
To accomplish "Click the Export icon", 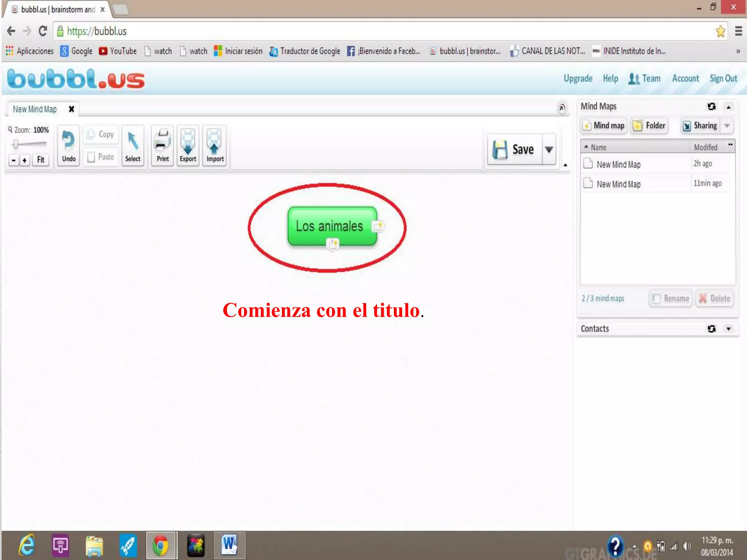I will pyautogui.click(x=188, y=141).
